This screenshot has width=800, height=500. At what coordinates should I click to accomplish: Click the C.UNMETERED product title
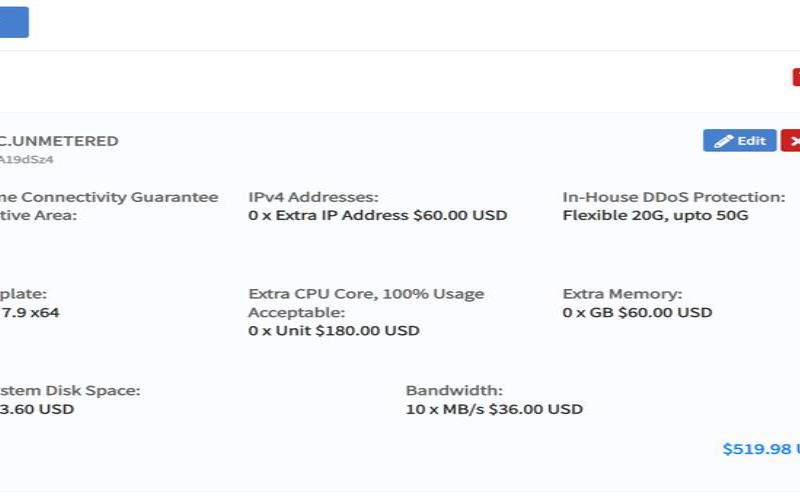click(x=59, y=141)
